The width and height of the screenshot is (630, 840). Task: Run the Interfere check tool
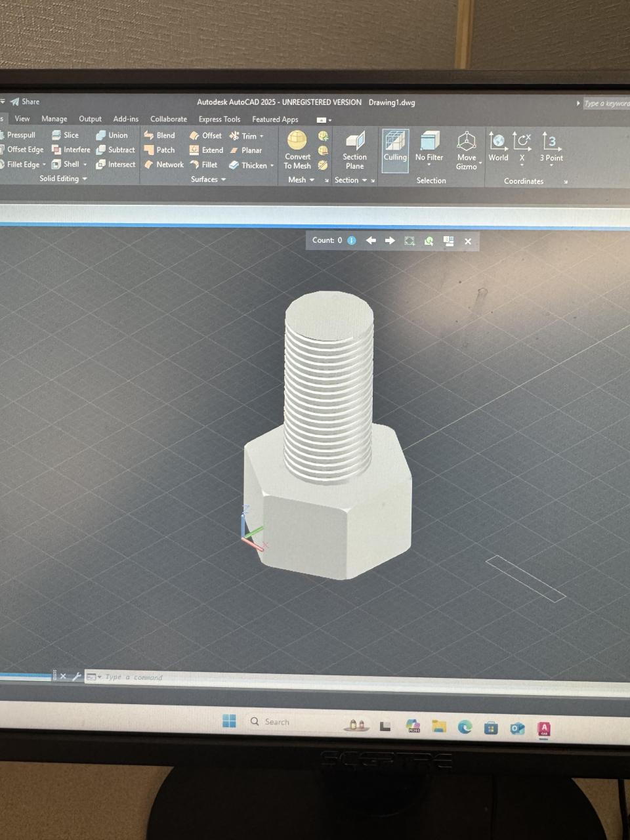(71, 150)
